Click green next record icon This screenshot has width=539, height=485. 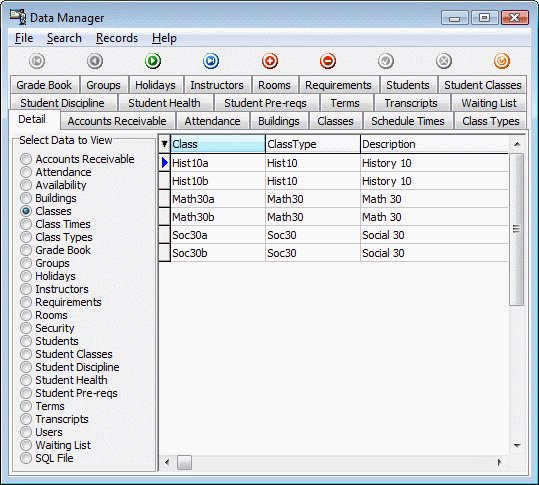pos(153,62)
